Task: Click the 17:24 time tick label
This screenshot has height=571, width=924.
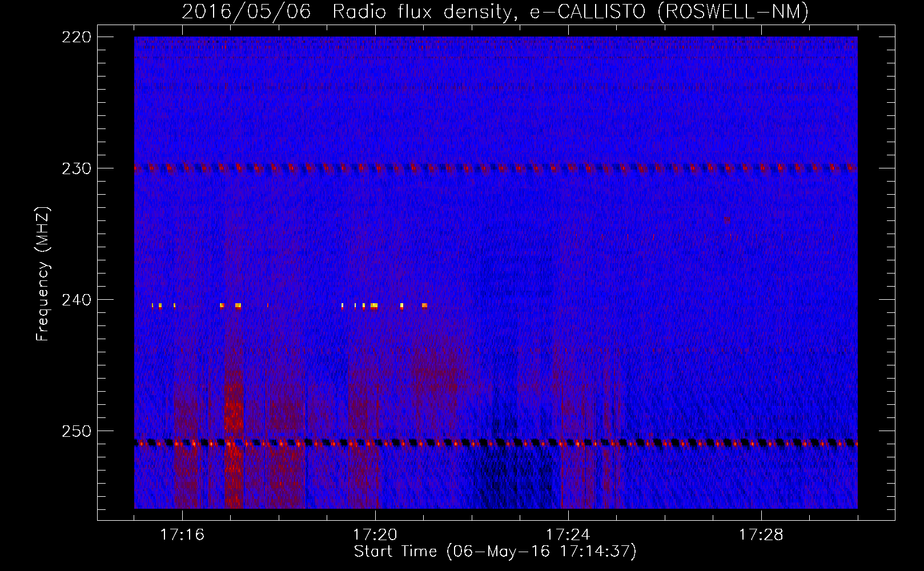Action: (x=568, y=535)
